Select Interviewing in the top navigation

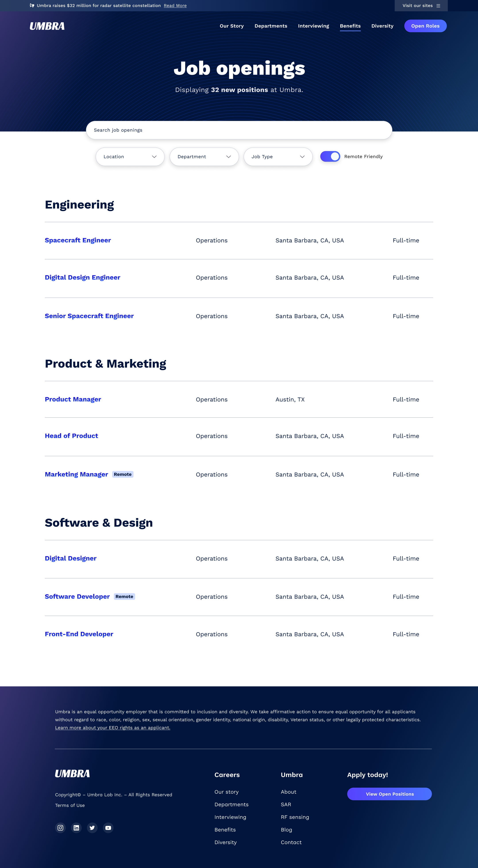coord(313,26)
